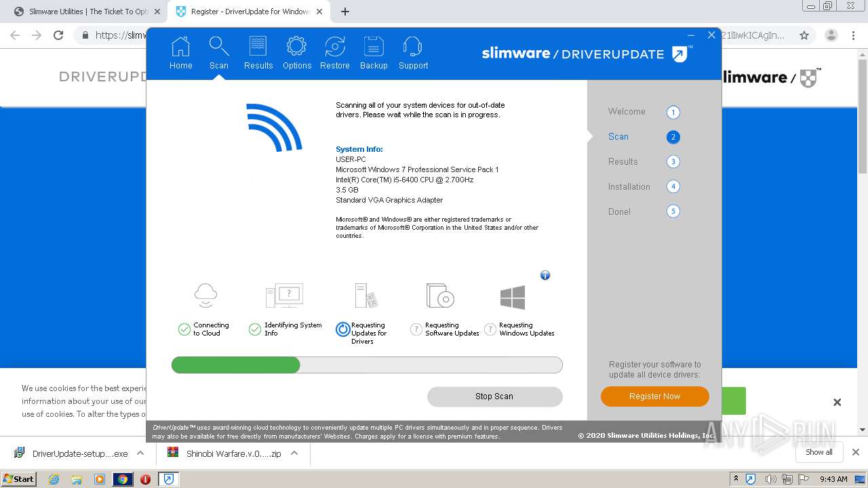Click Show all downloads button

coord(819,452)
